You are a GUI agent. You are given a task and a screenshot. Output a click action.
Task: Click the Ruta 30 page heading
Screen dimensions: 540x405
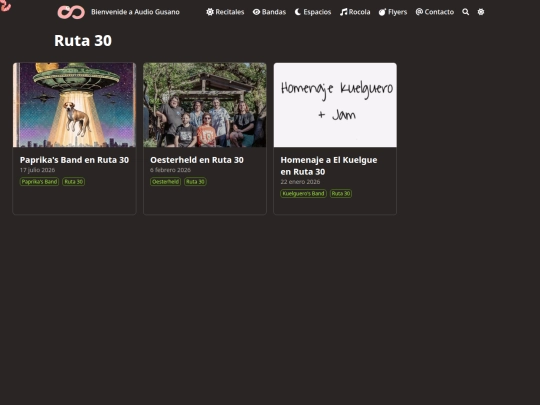click(83, 41)
